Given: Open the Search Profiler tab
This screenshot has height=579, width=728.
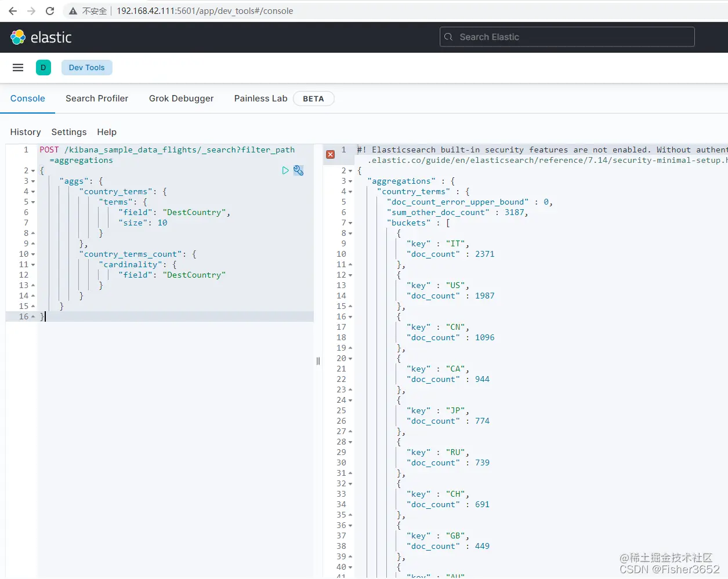Looking at the screenshot, I should point(97,99).
